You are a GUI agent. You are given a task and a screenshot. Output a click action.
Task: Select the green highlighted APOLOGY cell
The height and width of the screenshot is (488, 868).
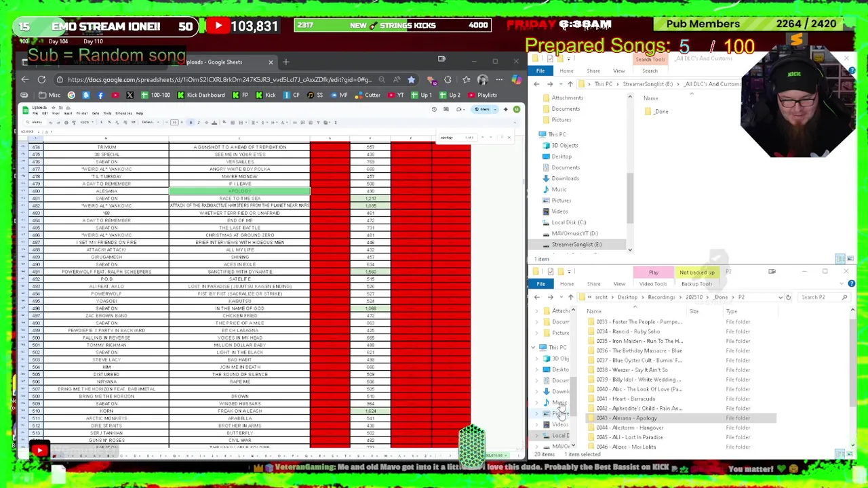(x=239, y=191)
